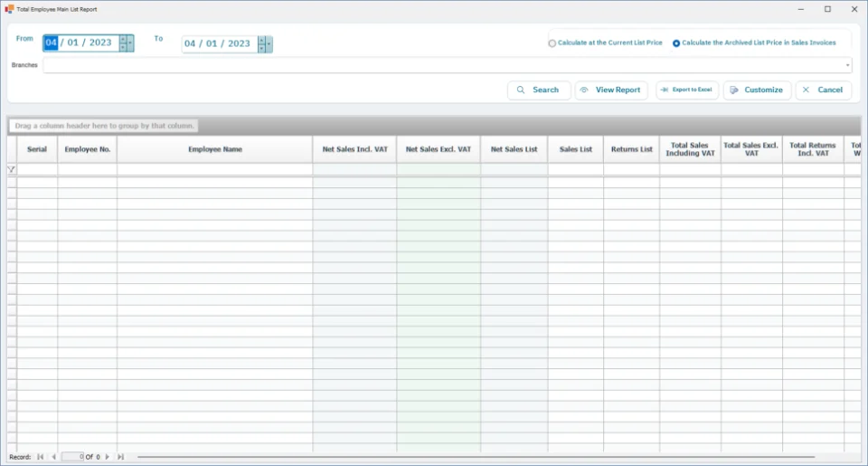Open the Customize button
868x466 pixels.
tap(757, 90)
